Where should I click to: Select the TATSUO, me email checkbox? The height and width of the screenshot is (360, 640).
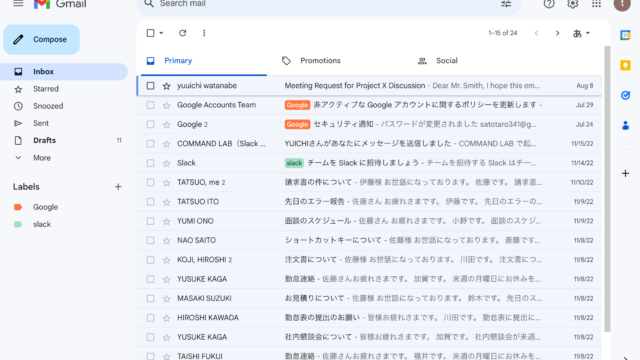coord(150,182)
